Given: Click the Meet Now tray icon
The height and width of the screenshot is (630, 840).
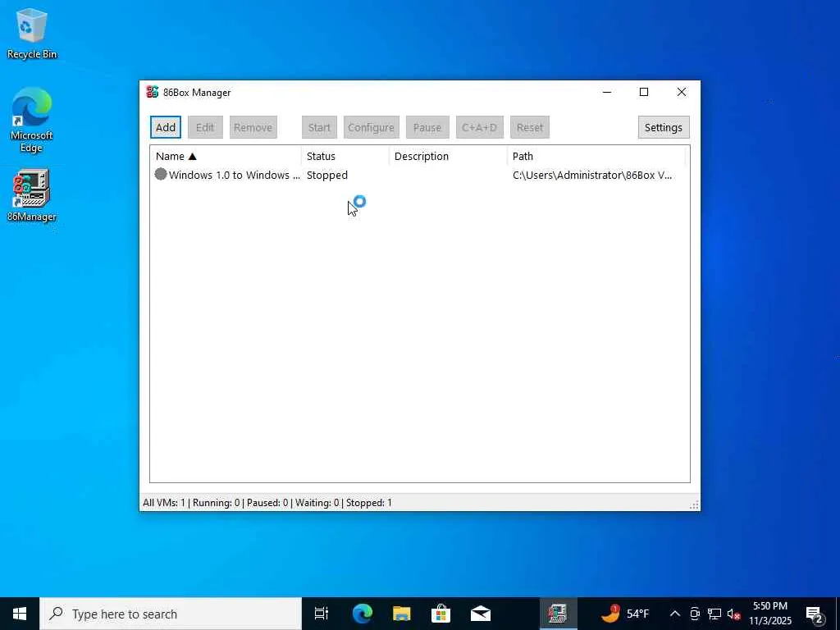Looking at the screenshot, I should click(x=695, y=614).
